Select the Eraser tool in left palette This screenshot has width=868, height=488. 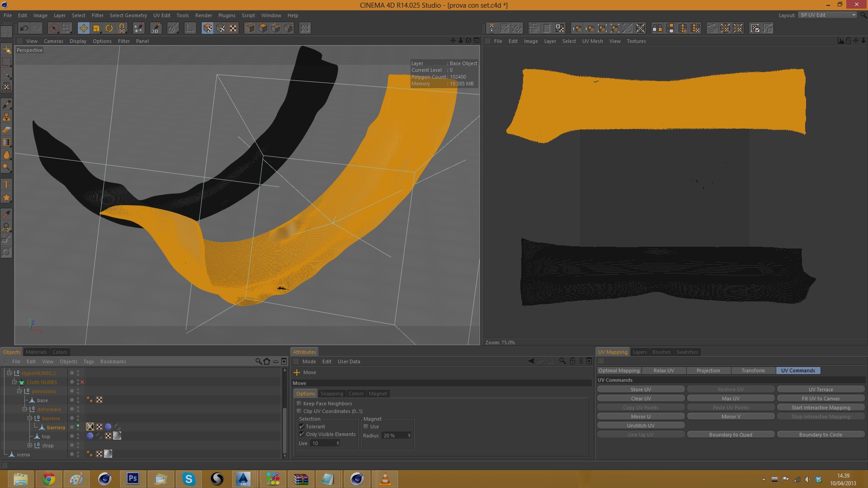click(7, 130)
